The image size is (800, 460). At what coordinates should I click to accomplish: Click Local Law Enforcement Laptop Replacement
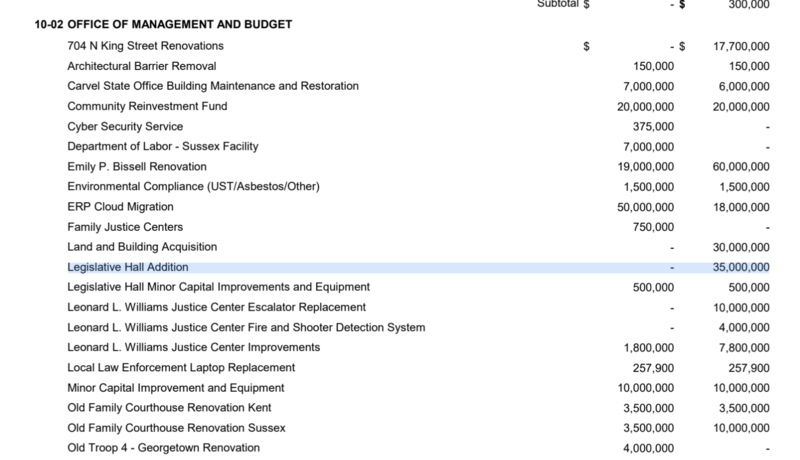point(181,368)
